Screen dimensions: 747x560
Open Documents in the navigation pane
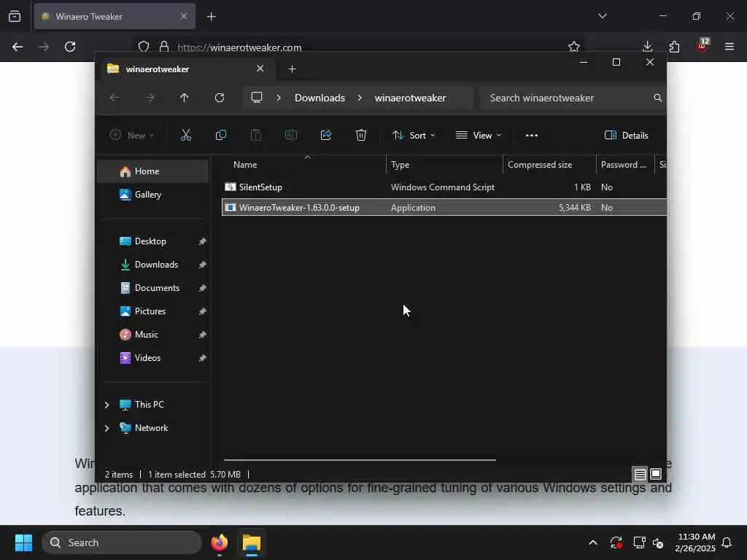point(153,288)
